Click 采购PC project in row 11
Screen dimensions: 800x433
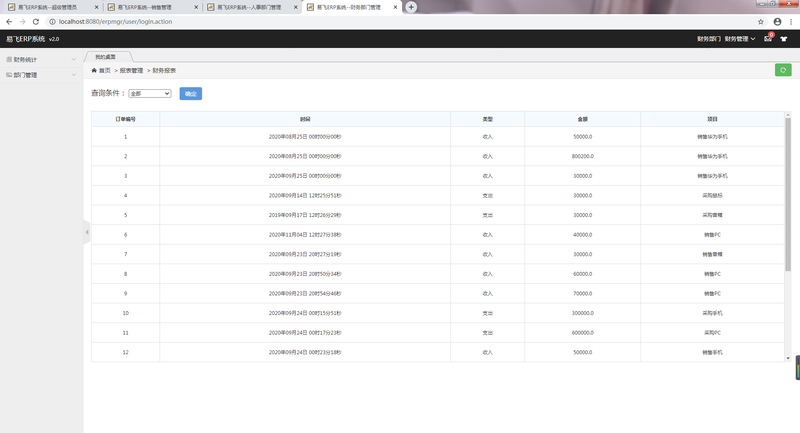click(712, 333)
